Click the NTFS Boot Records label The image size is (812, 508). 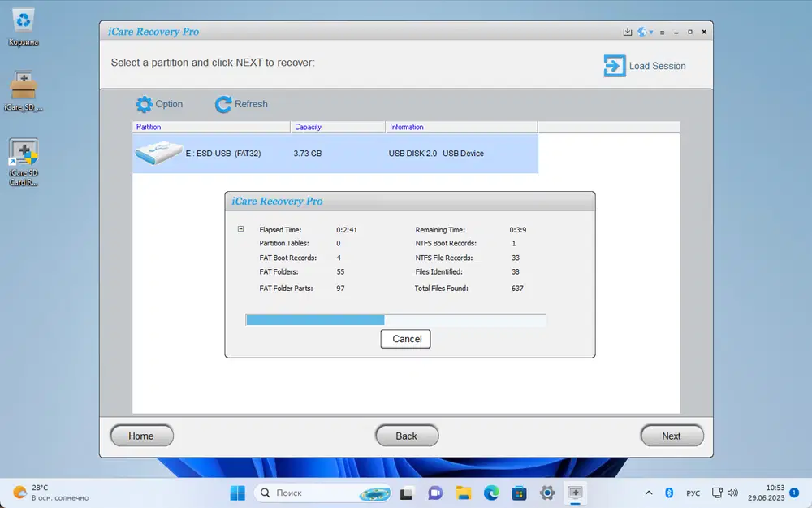pos(446,243)
